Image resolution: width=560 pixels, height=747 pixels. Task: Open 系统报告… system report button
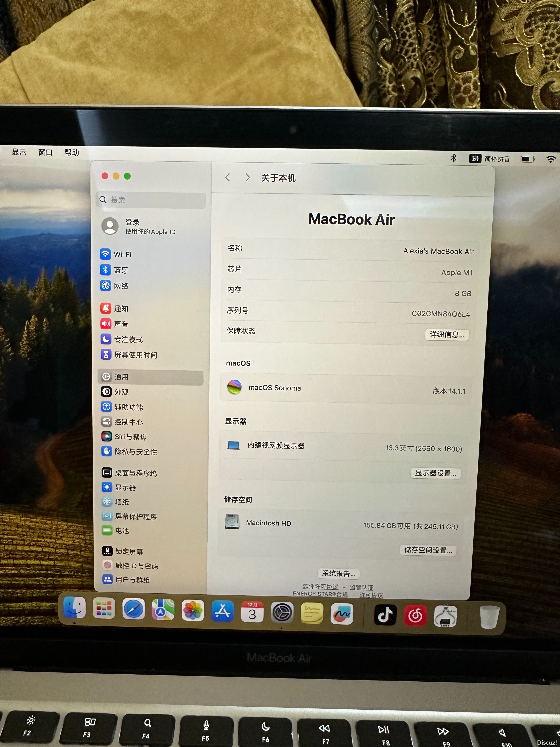(339, 573)
